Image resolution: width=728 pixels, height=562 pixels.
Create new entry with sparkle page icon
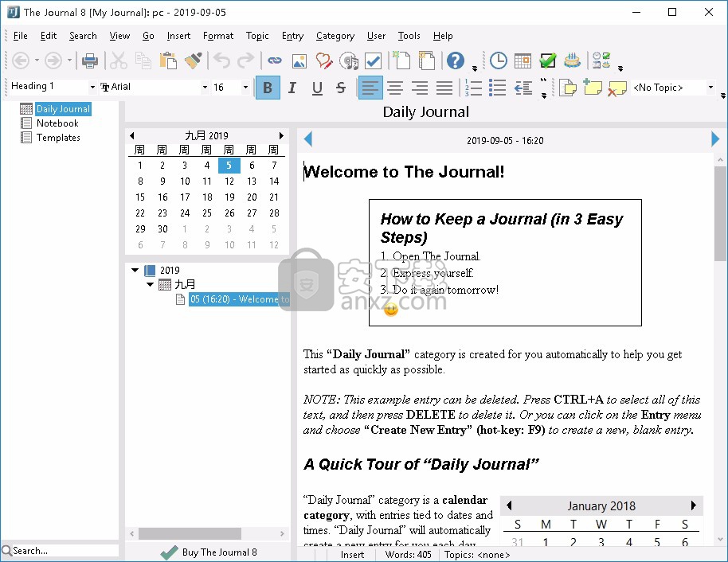(402, 60)
